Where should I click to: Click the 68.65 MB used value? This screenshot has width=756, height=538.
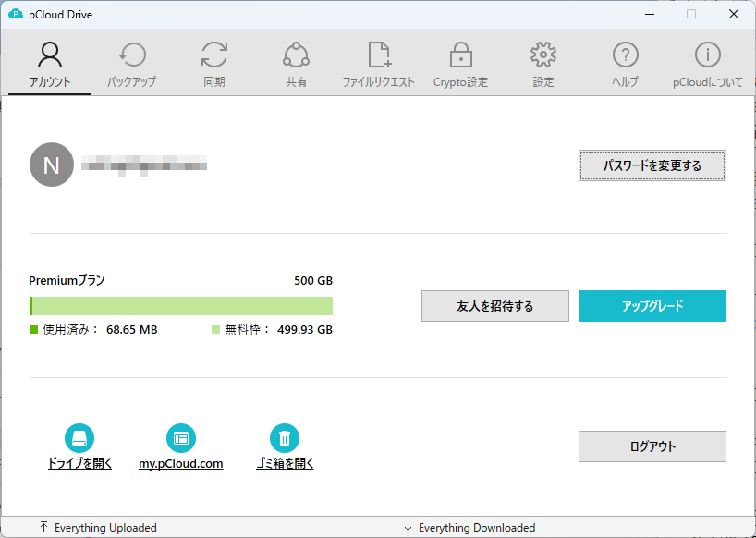coord(132,330)
